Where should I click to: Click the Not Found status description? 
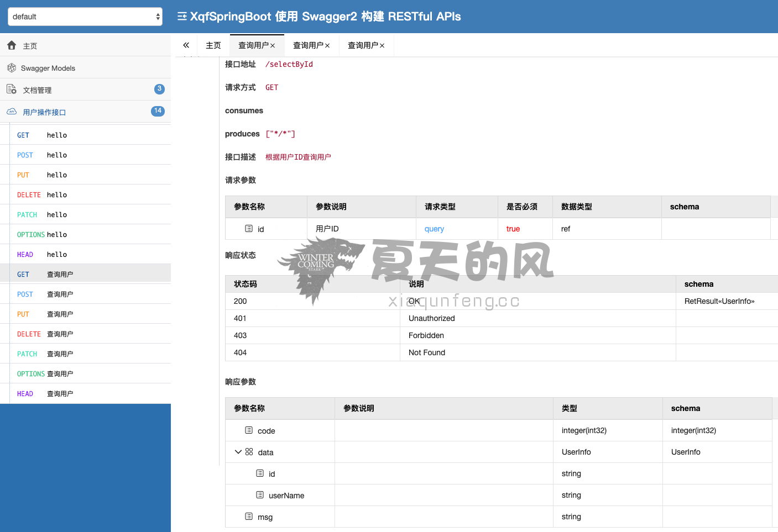427,352
